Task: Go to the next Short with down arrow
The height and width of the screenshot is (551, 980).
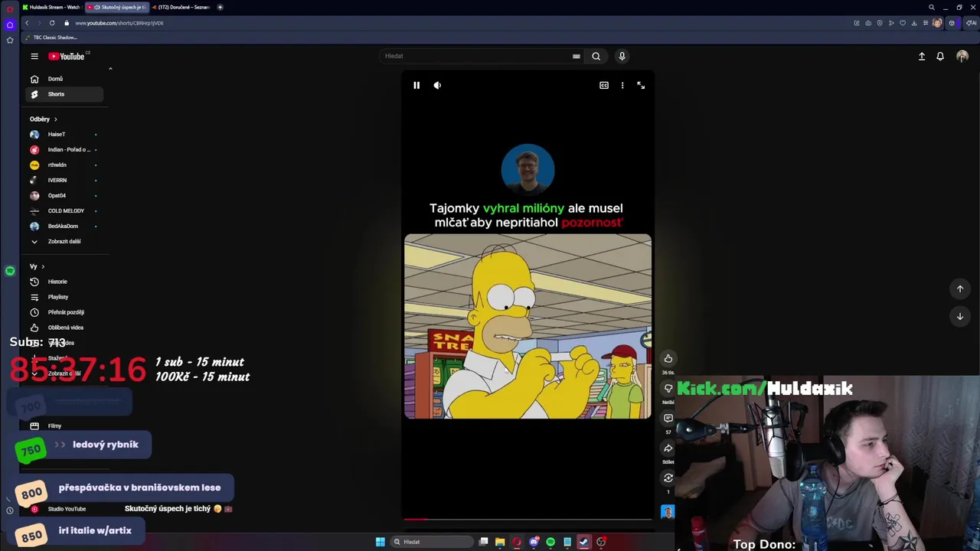Action: [x=960, y=316]
